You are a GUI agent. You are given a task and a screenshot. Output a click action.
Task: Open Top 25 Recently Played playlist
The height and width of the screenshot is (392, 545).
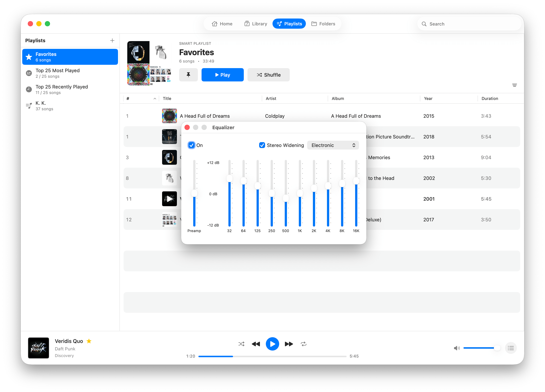pos(70,90)
